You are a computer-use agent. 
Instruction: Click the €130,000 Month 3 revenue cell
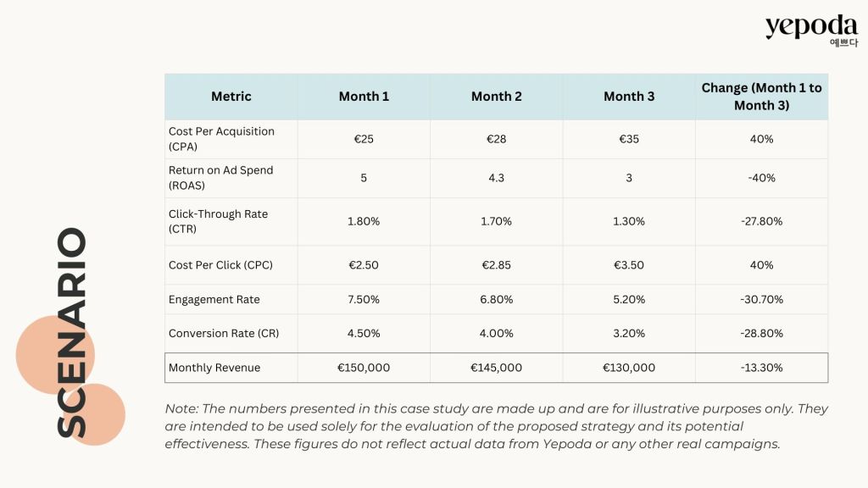[629, 368]
